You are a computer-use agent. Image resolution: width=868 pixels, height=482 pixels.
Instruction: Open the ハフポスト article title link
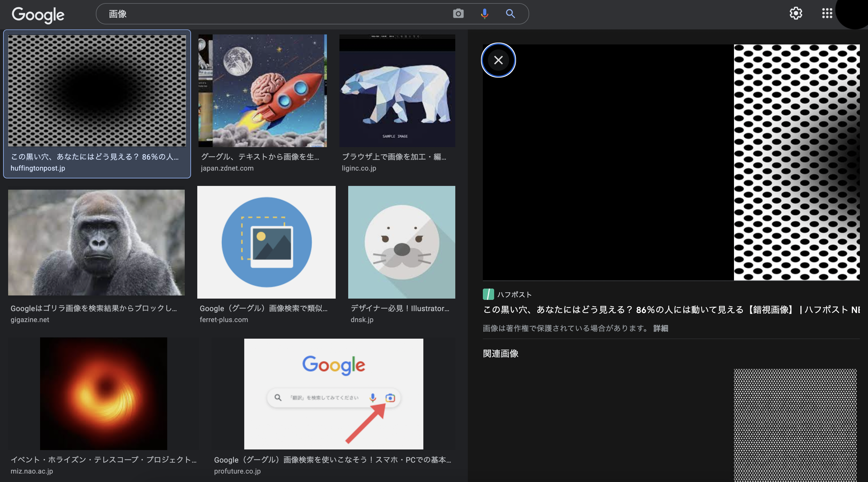click(x=670, y=310)
